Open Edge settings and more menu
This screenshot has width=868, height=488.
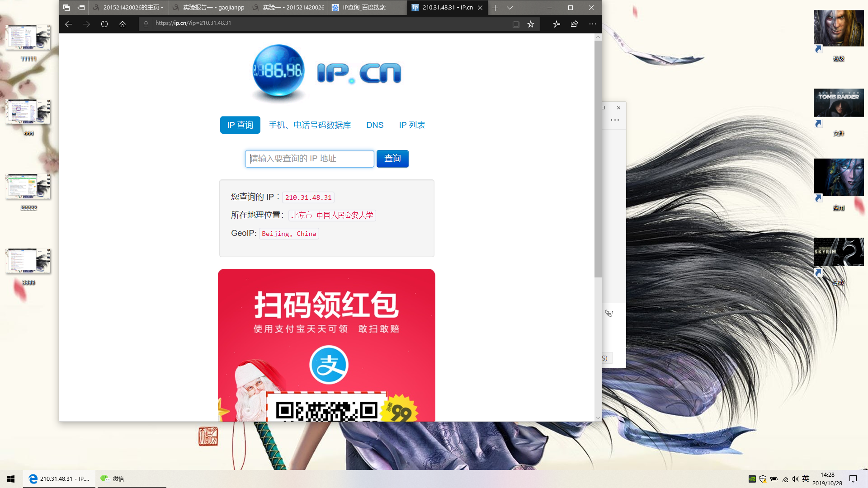592,24
